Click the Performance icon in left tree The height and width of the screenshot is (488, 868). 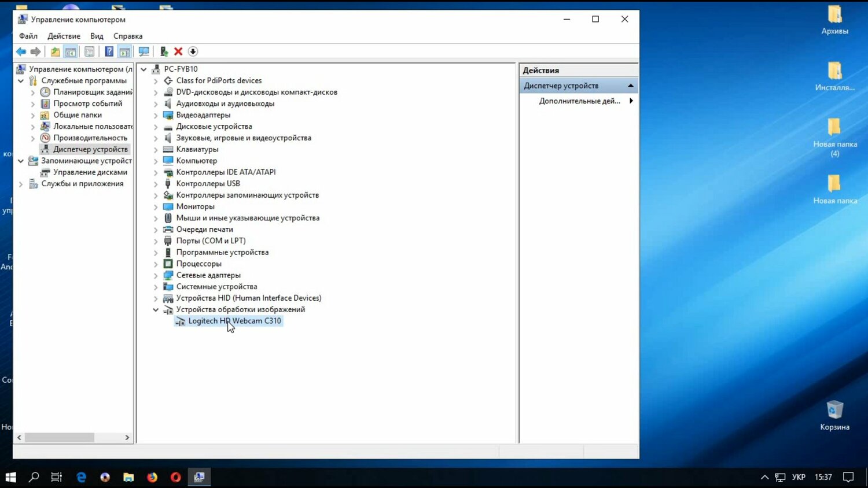45,138
